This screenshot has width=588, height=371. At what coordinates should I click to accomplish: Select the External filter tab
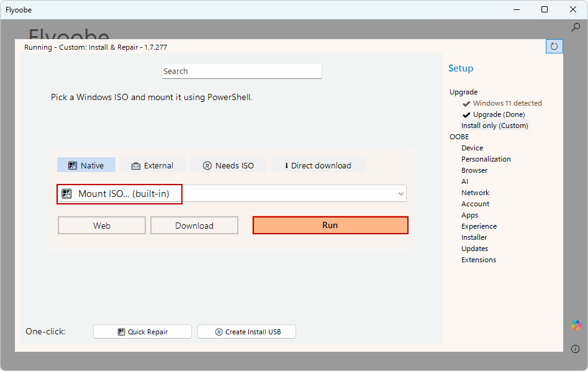(x=153, y=165)
